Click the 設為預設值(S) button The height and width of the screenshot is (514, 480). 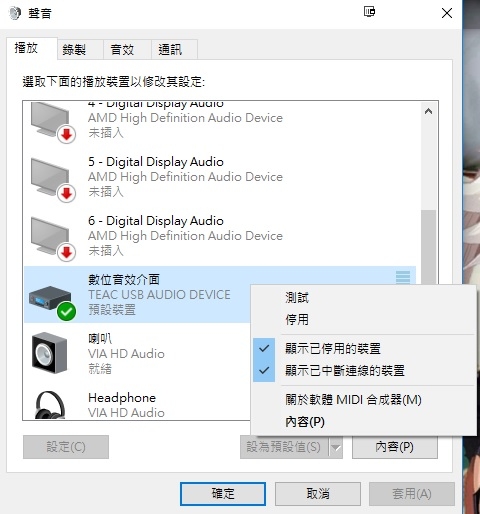click(284, 447)
